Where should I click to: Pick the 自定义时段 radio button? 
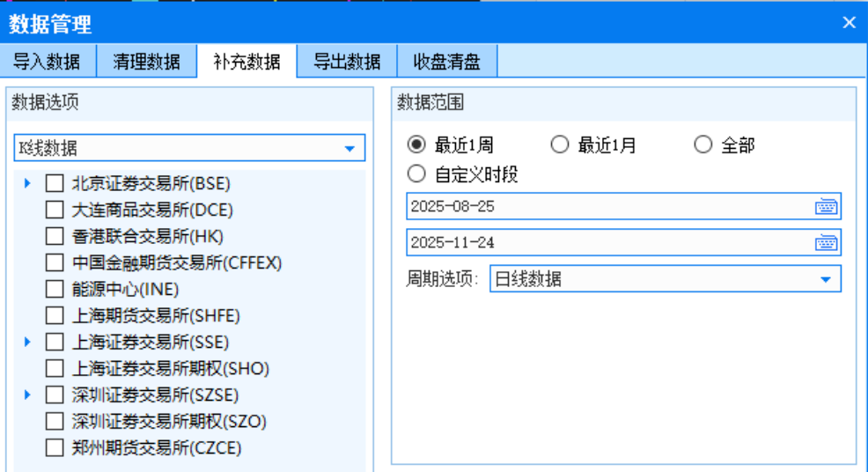coord(416,174)
